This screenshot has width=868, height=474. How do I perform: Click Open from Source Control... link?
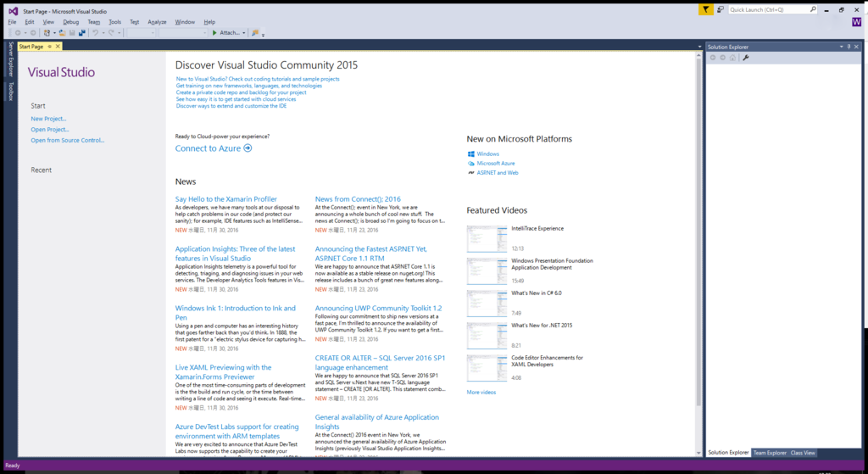(68, 140)
